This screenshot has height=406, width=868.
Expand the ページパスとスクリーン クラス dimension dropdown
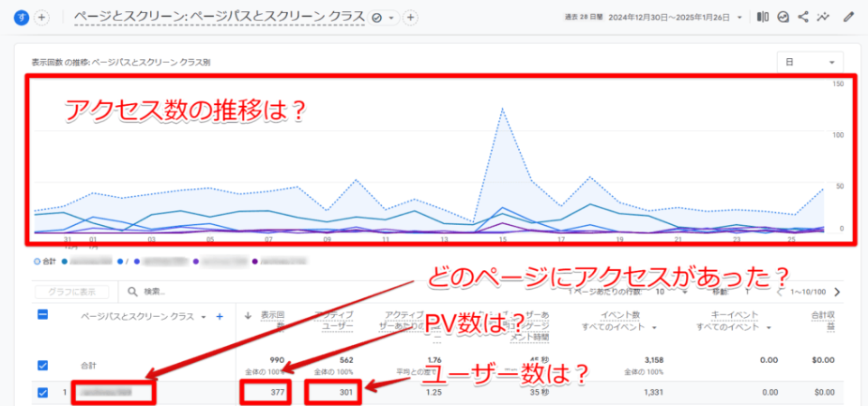click(205, 317)
